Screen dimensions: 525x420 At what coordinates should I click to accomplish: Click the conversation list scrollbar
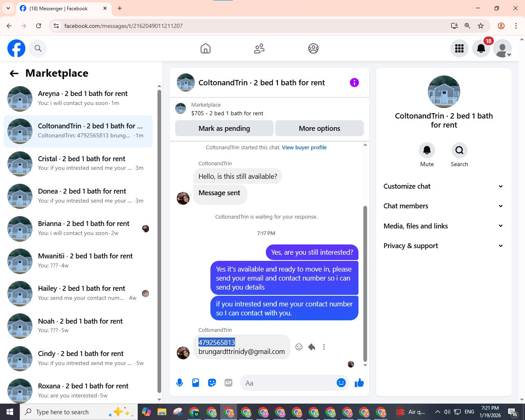[x=159, y=241]
